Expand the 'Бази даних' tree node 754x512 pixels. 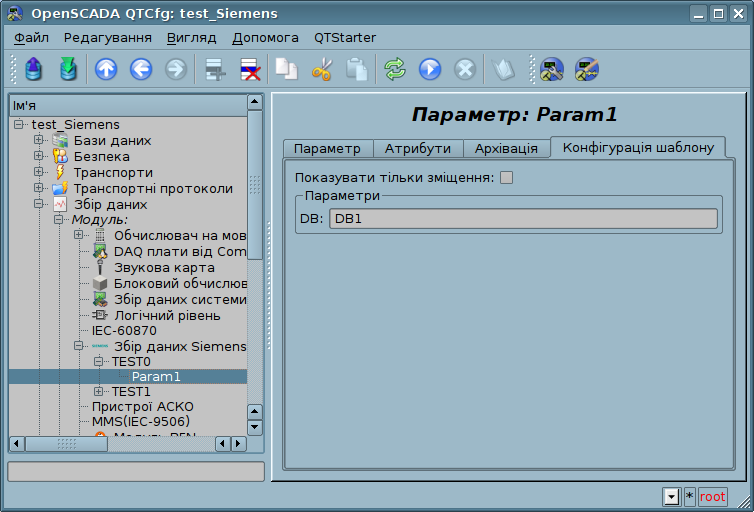[x=39, y=140]
